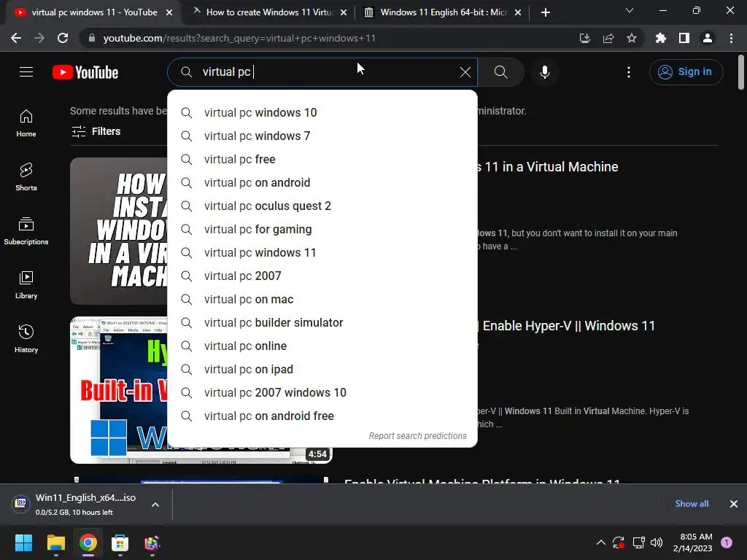Image resolution: width=747 pixels, height=560 pixels.
Task: Click the address bar URL
Action: point(239,38)
